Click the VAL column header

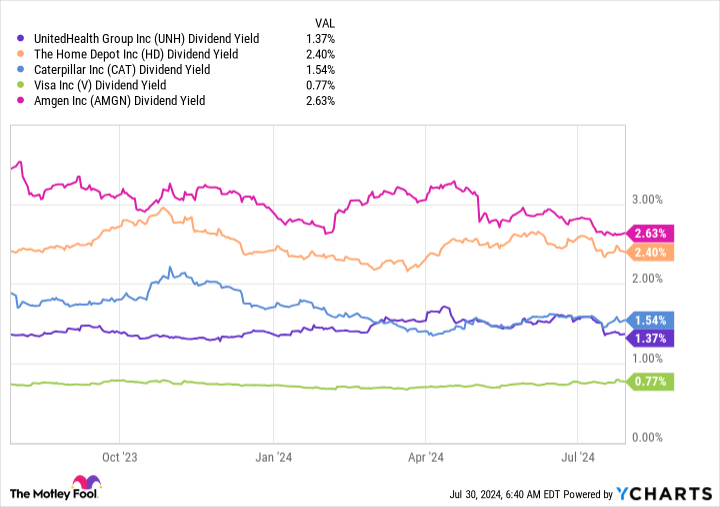click(324, 23)
